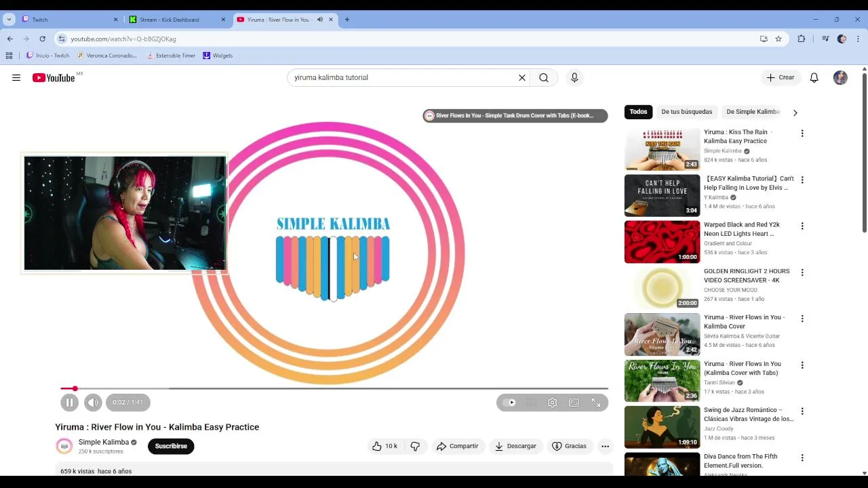
Task: Open player settings gear
Action: (553, 403)
